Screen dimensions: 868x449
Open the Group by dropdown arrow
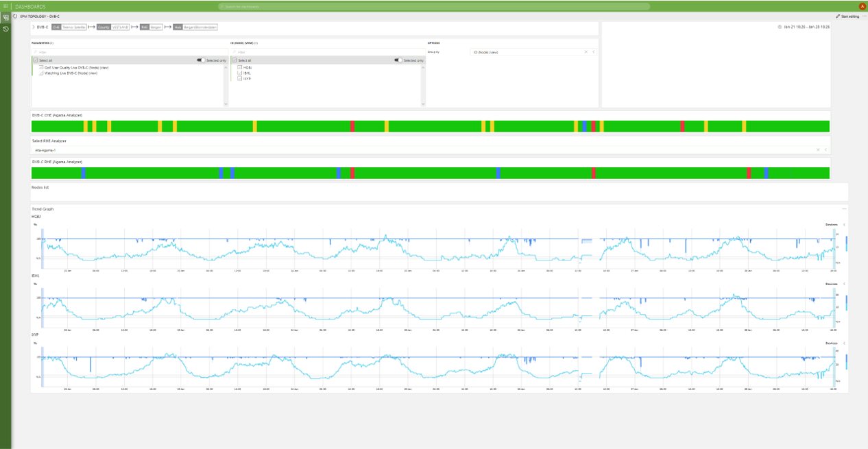594,52
